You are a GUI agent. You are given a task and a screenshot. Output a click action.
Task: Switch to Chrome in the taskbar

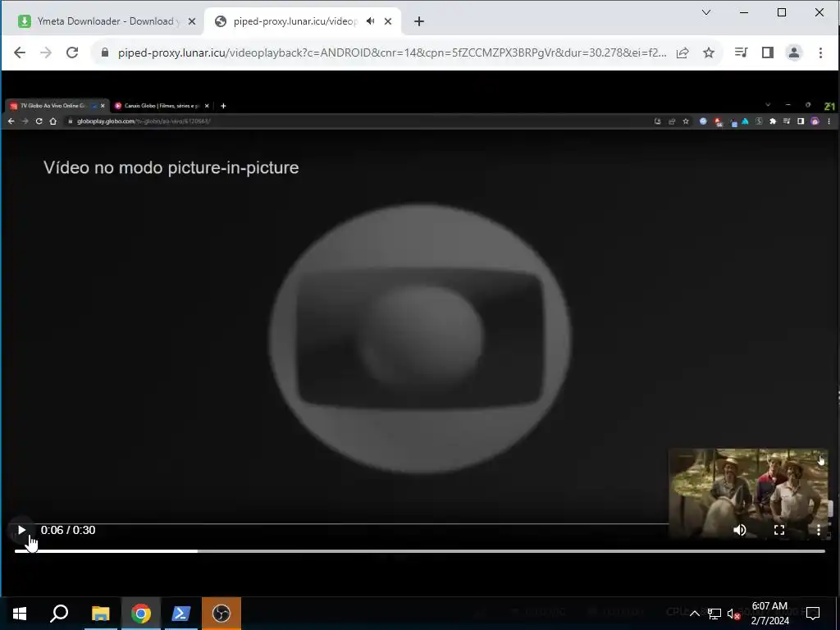point(141,614)
